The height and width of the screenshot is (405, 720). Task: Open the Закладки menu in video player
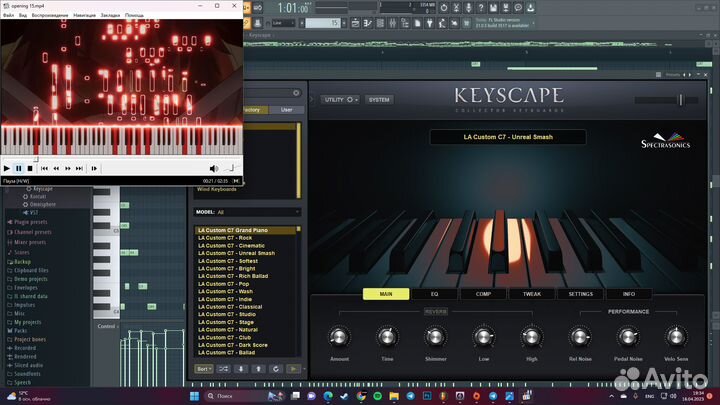109,15
